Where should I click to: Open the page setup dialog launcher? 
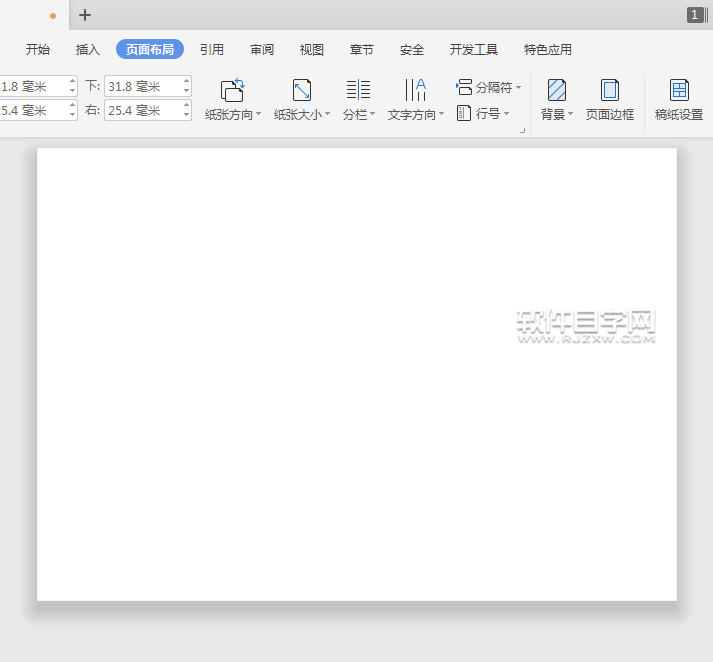(522, 130)
